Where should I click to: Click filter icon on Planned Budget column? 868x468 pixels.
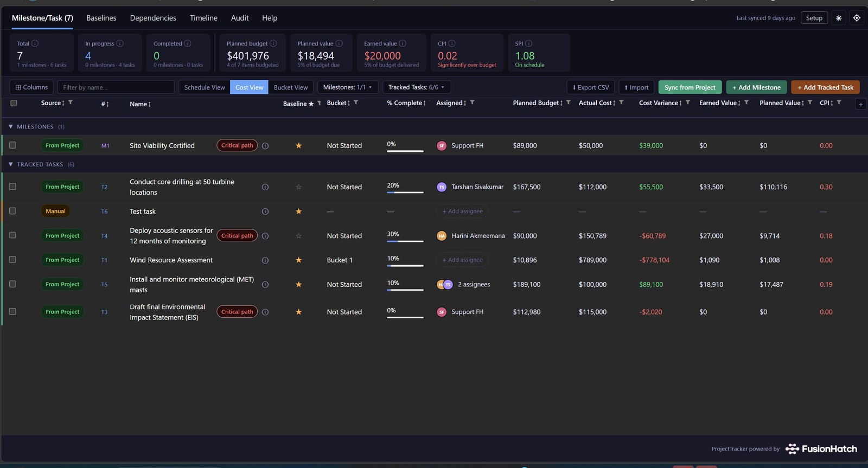tap(569, 102)
